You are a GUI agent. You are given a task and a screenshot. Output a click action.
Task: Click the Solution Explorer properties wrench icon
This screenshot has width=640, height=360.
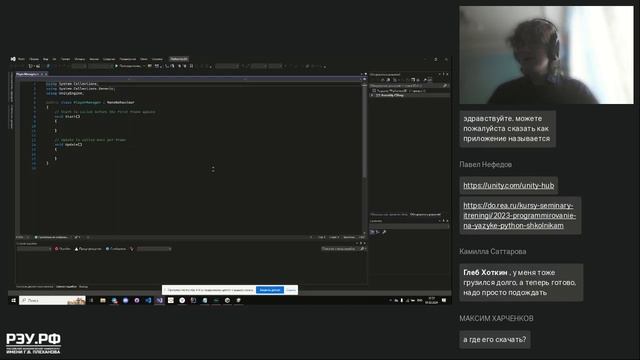tap(425, 80)
